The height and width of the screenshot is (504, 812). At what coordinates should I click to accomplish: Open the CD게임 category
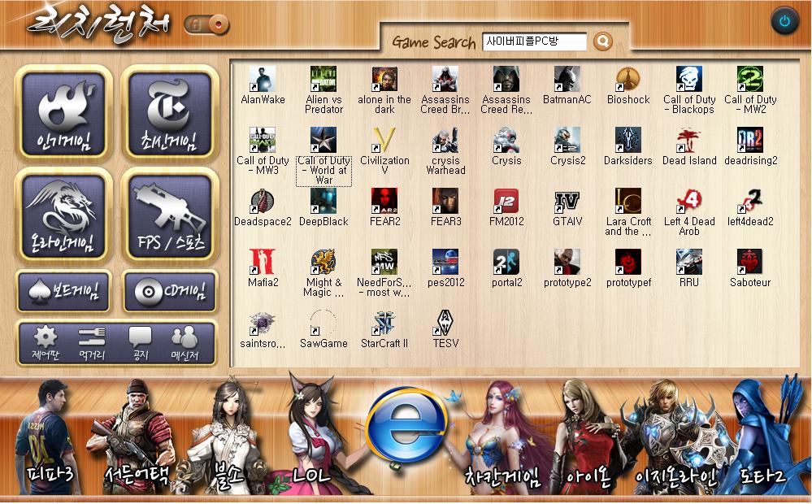(170, 291)
